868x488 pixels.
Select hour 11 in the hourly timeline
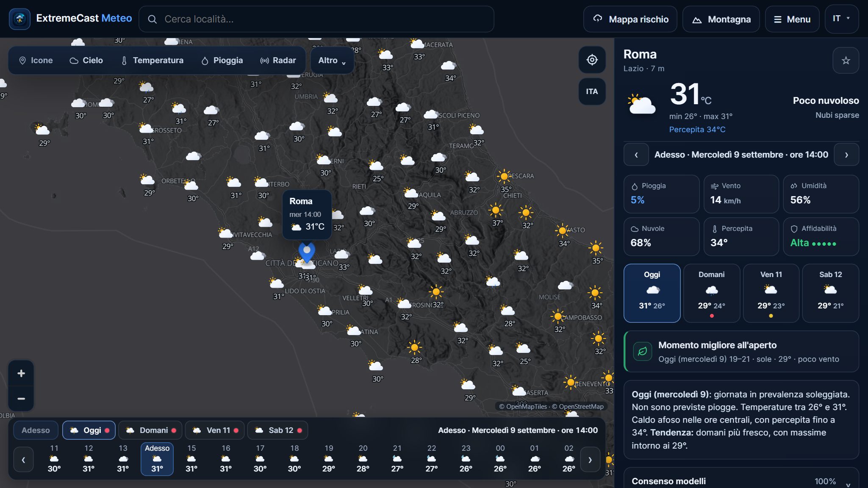pos(54,459)
